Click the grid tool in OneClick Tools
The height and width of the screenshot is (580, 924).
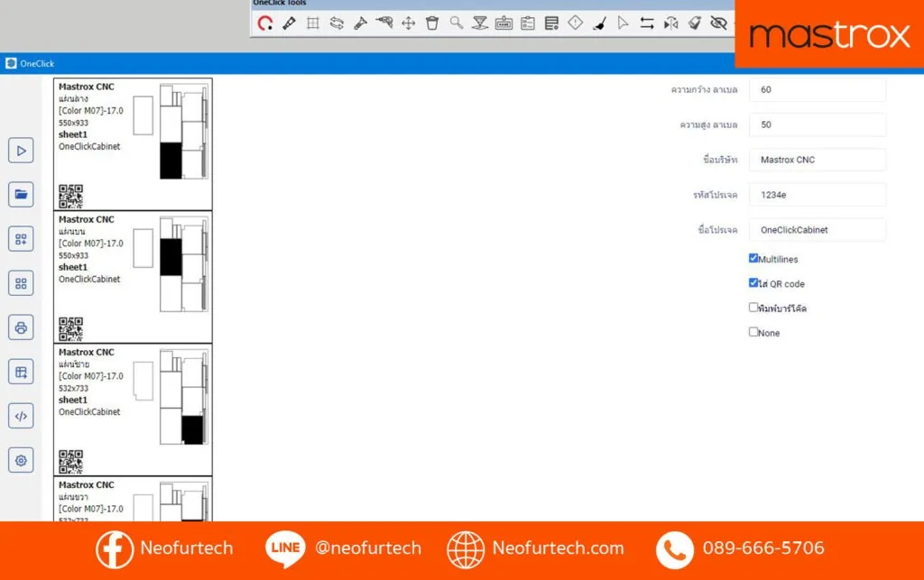pos(313,23)
